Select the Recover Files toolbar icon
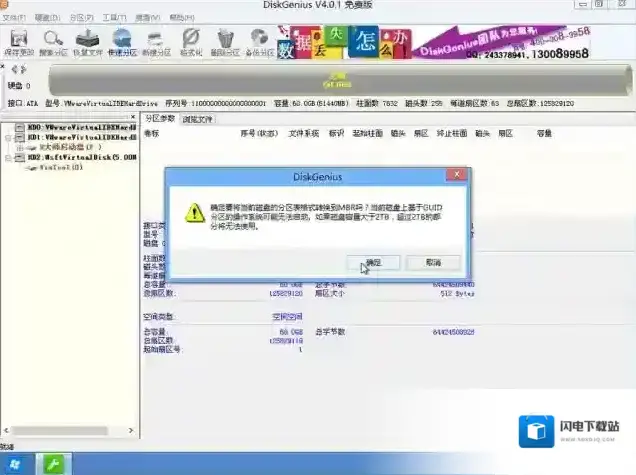This screenshot has width=636, height=475. 87,41
